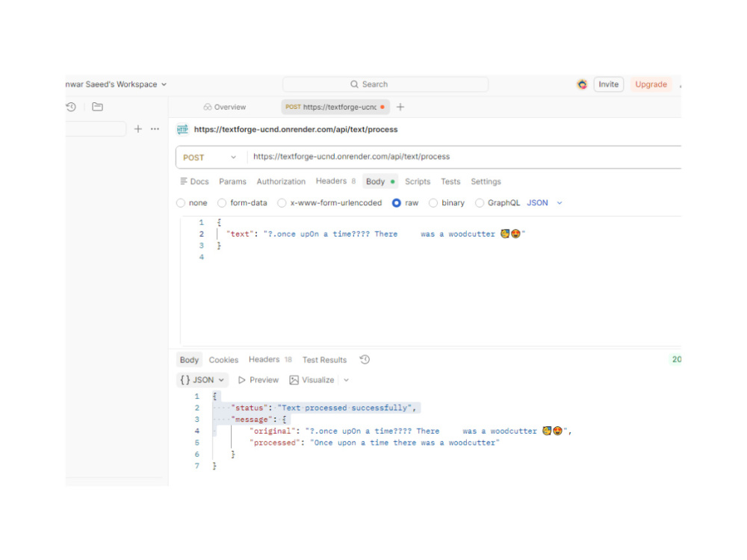Open the POST method dropdown
The image size is (747, 560).
coord(210,158)
